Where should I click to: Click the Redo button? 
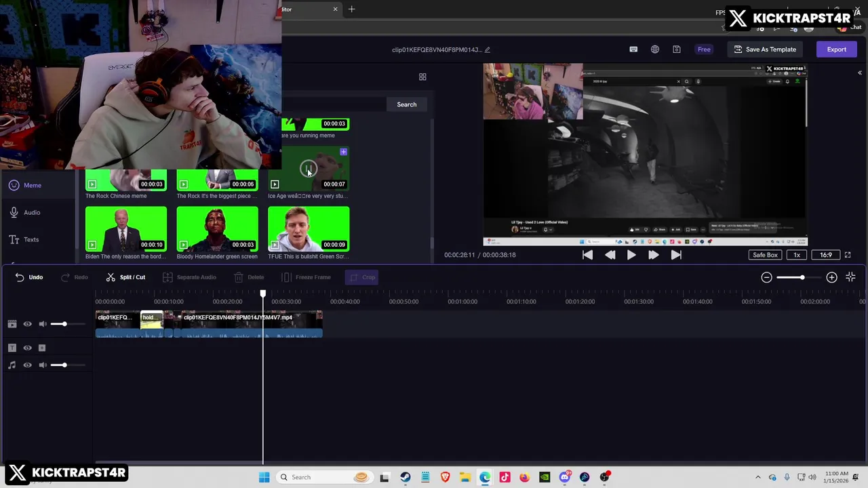click(75, 277)
